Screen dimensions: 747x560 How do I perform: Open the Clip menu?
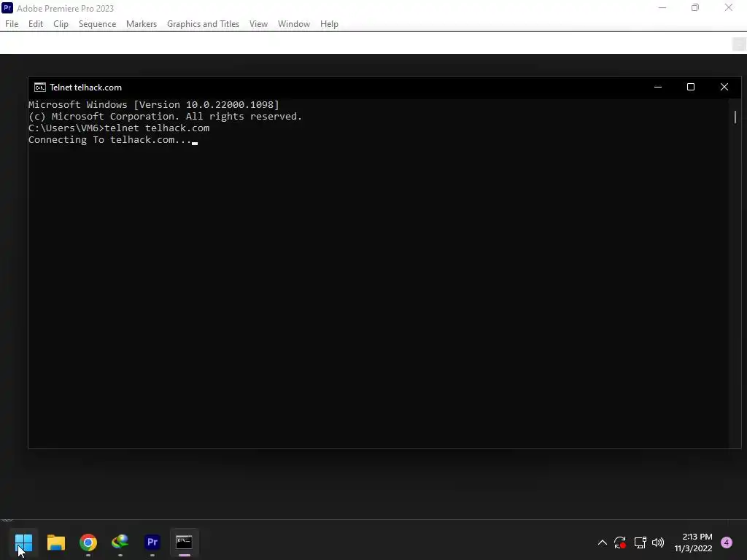[x=61, y=24]
